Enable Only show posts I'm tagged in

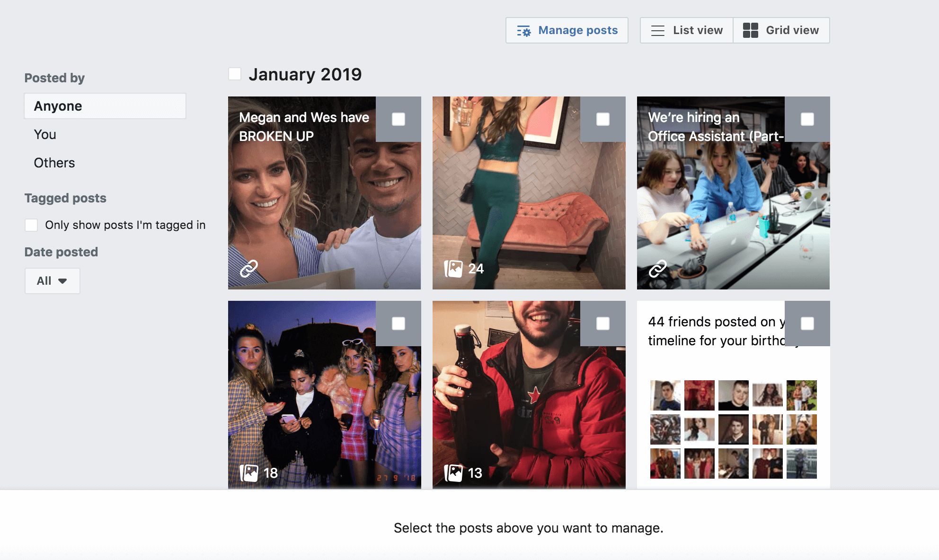click(31, 225)
